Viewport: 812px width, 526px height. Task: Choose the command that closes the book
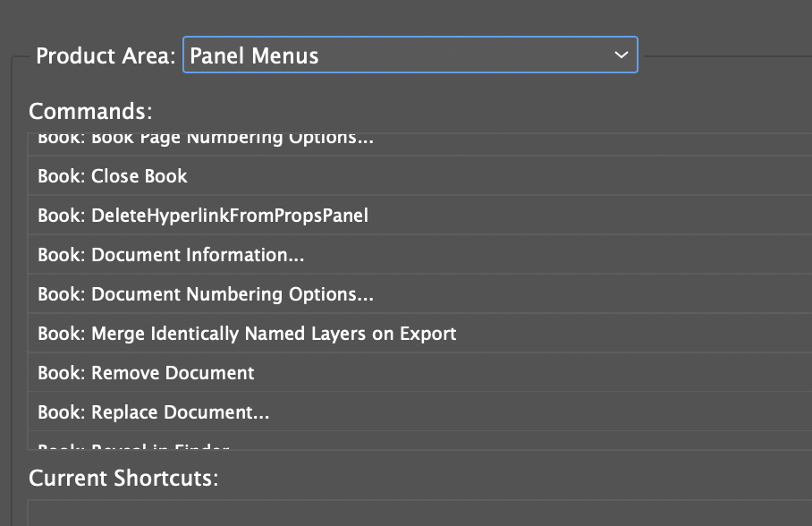(113, 176)
